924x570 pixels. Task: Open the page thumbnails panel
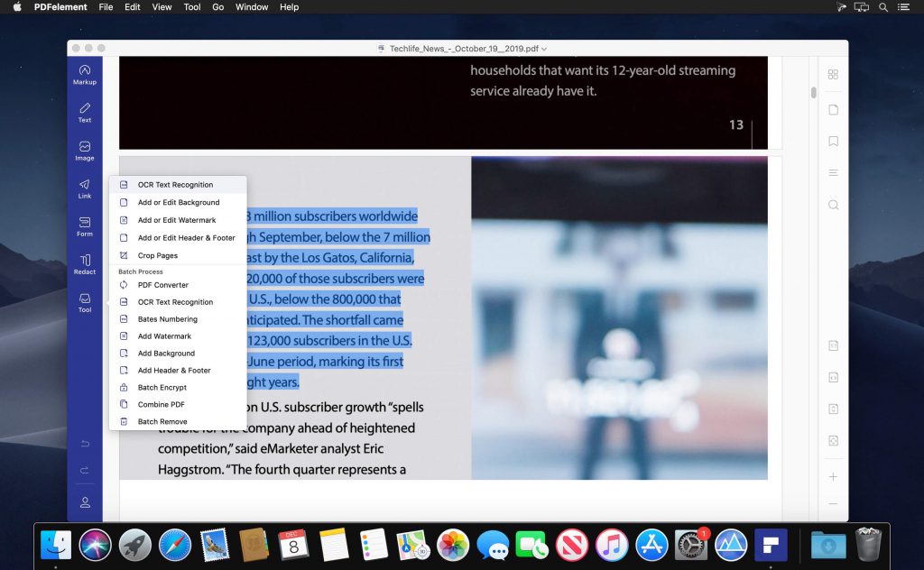tap(832, 109)
